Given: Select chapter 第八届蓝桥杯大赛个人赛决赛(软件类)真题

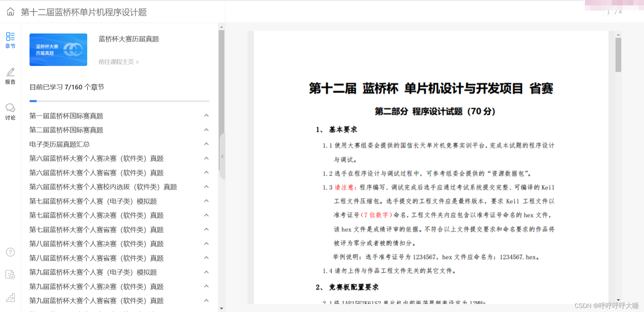Looking at the screenshot, I should (97, 244).
